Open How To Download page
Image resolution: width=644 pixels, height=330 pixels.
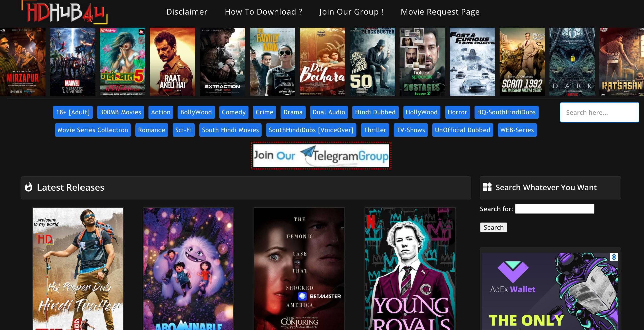click(263, 12)
